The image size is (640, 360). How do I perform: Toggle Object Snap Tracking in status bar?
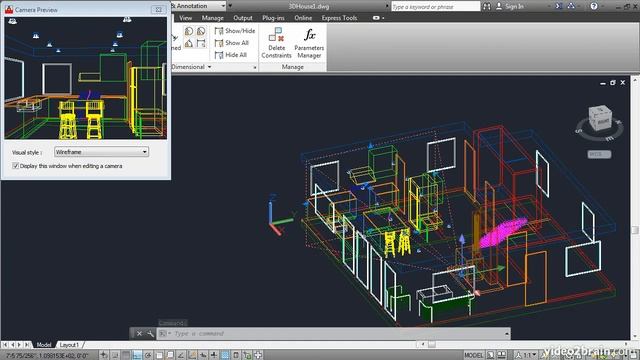181,355
